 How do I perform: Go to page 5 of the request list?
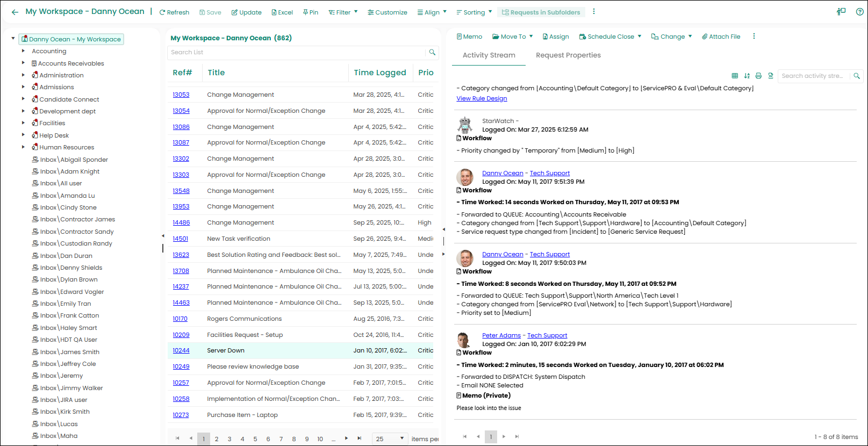coord(255,439)
